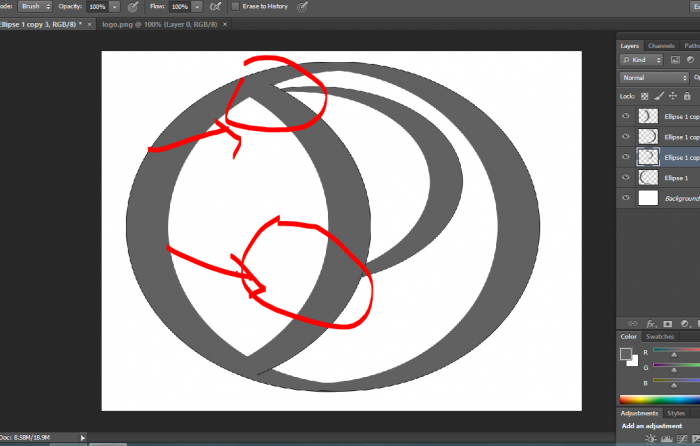Select the Ellipse 1 copy 3 document tab
Screen dimensions: 700x446
[x=40, y=25]
